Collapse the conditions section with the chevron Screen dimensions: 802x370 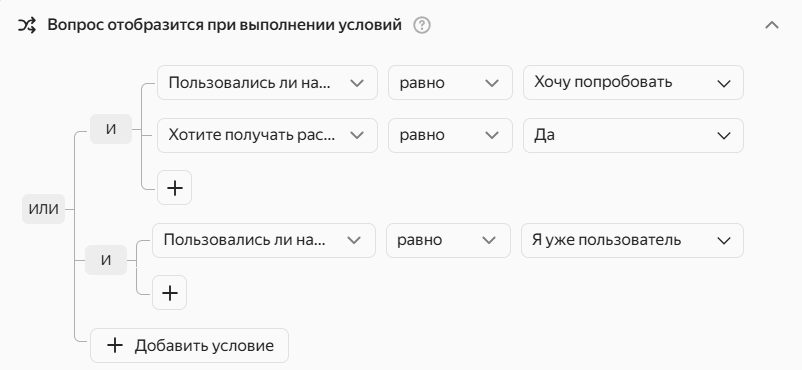click(771, 25)
